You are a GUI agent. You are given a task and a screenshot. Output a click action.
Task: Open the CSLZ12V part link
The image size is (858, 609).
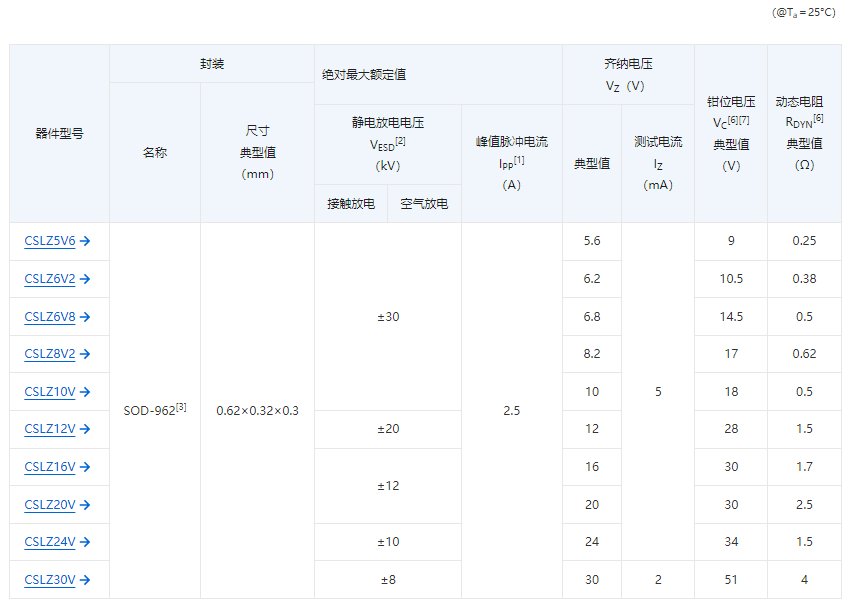(50, 429)
